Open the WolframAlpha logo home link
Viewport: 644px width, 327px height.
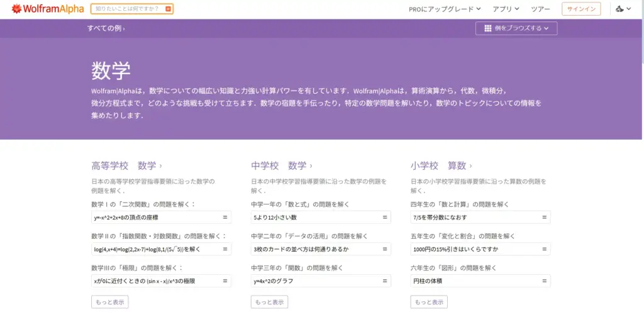tap(48, 9)
